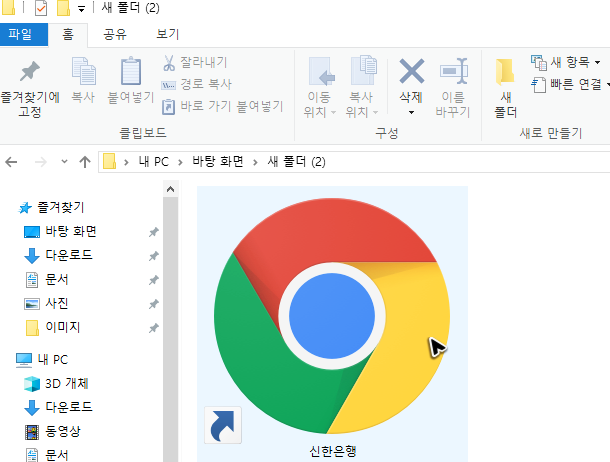Click the 붙여넣기 (Paste) clipboard icon
Viewport: 610px width, 462px height.
[131, 71]
